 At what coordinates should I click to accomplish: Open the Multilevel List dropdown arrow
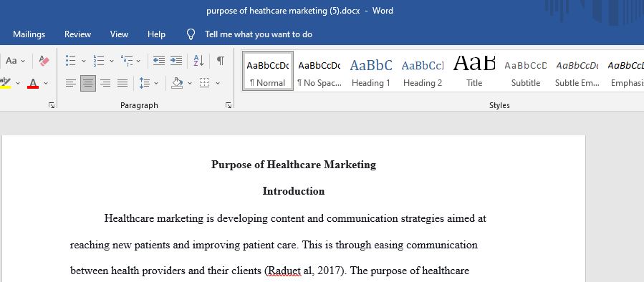[x=138, y=61]
